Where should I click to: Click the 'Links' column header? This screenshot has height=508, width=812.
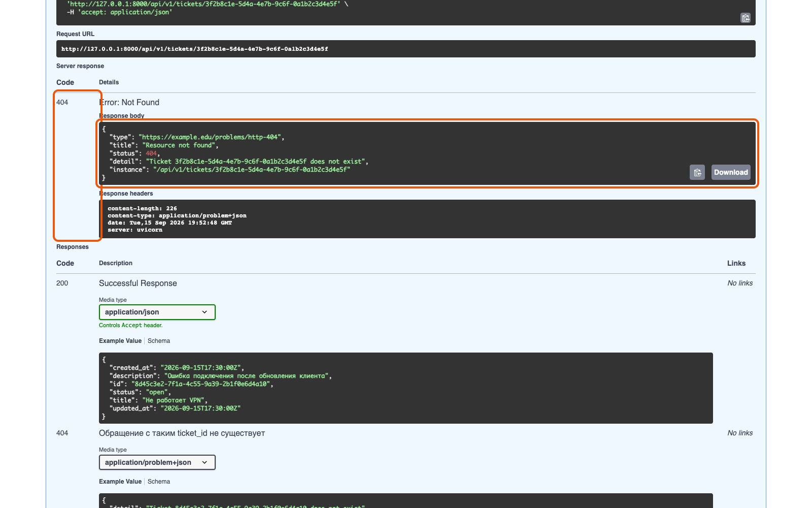coord(736,263)
